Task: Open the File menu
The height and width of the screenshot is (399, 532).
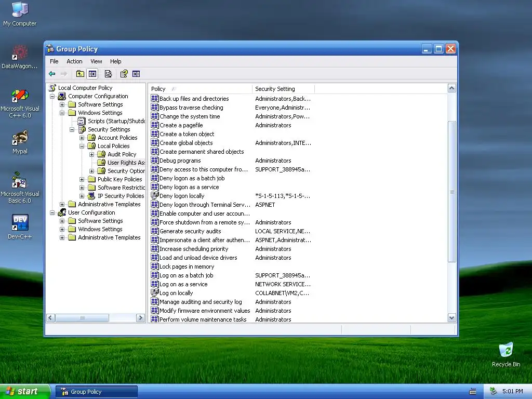Action: [54, 61]
